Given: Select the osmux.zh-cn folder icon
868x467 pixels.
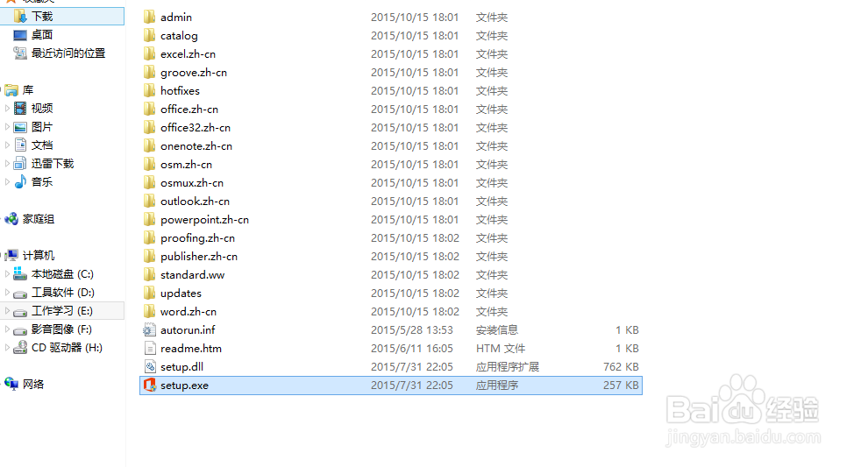Looking at the screenshot, I should 149,182.
